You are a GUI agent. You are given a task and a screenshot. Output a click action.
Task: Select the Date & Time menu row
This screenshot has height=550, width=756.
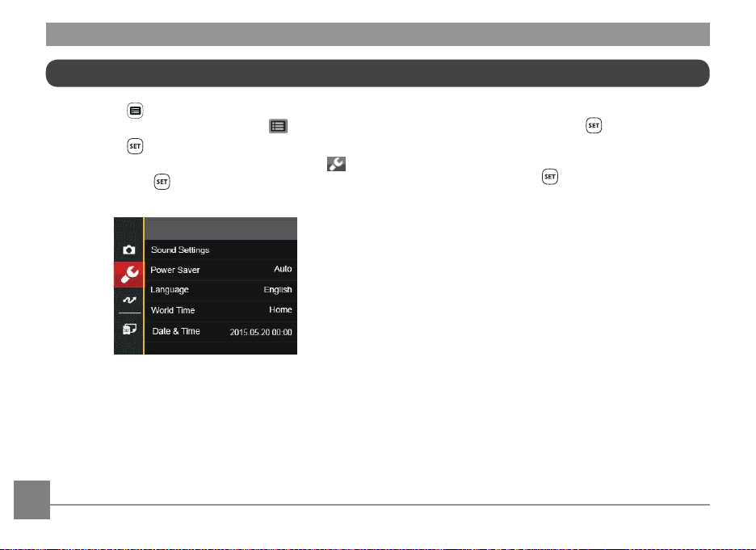(220, 332)
